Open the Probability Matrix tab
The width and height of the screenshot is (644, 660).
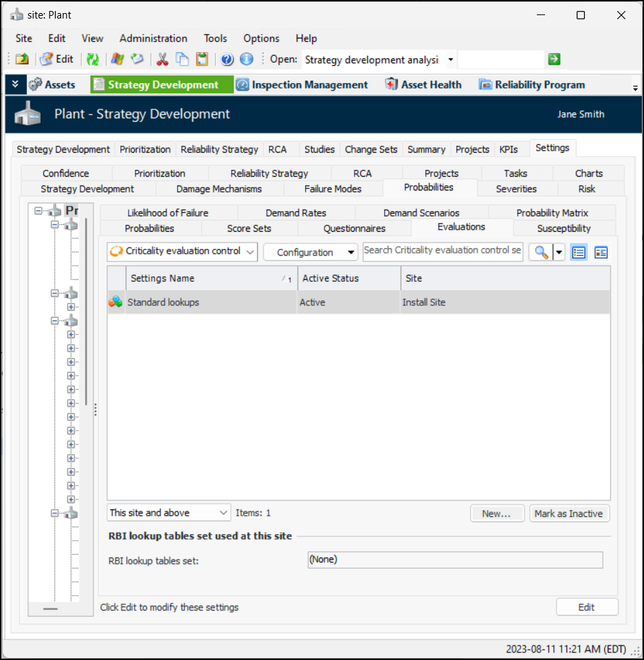(552, 213)
